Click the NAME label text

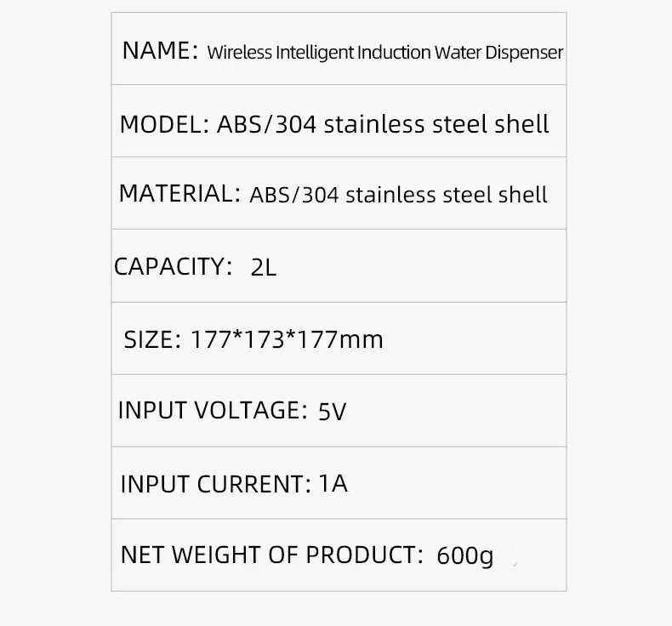[160, 50]
